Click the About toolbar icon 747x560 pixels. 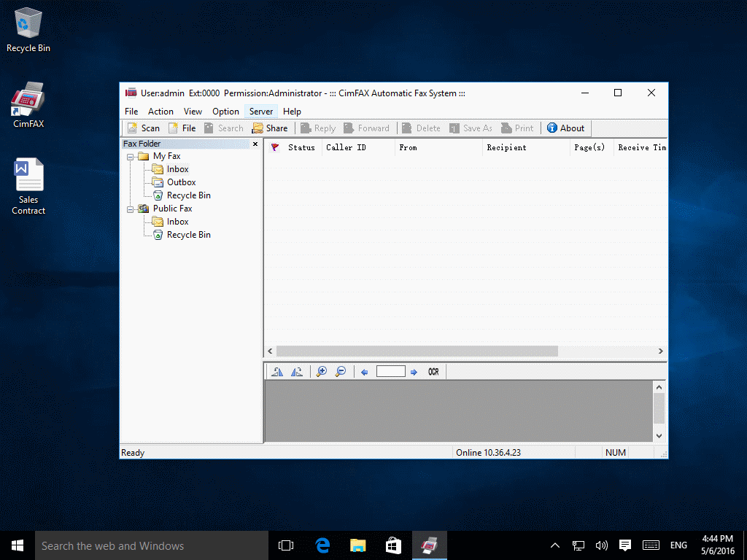pyautogui.click(x=565, y=128)
